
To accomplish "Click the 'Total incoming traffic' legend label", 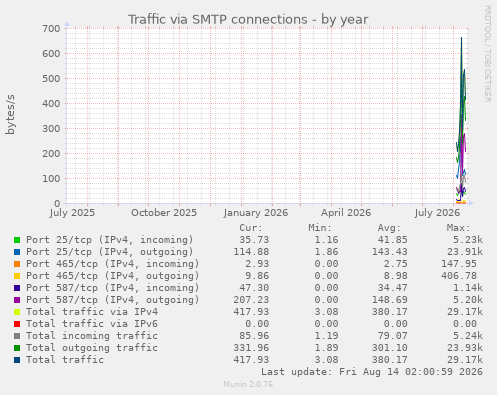I will tap(92, 336).
